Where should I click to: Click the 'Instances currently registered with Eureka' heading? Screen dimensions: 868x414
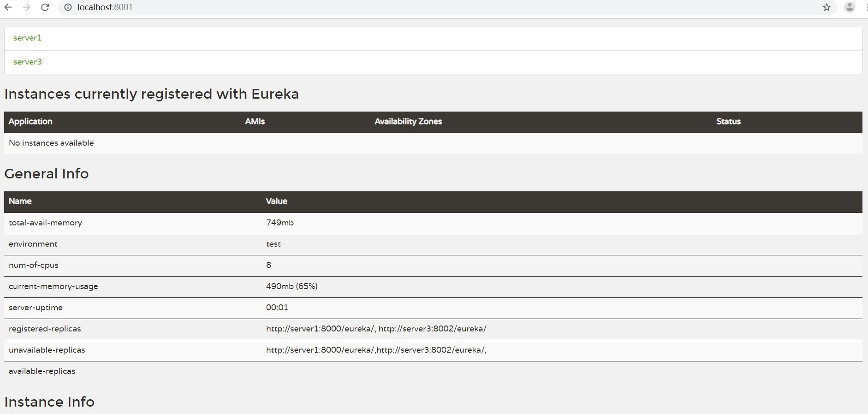pos(152,94)
